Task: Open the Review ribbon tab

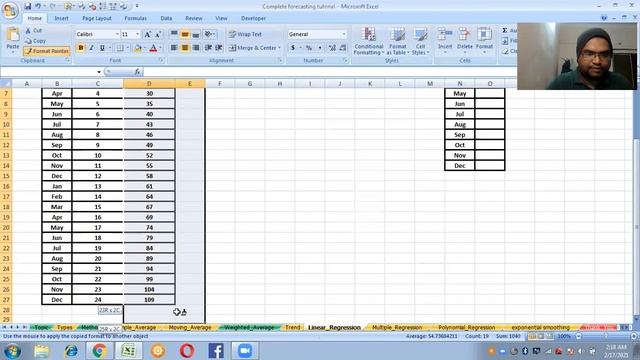Action: tap(193, 18)
